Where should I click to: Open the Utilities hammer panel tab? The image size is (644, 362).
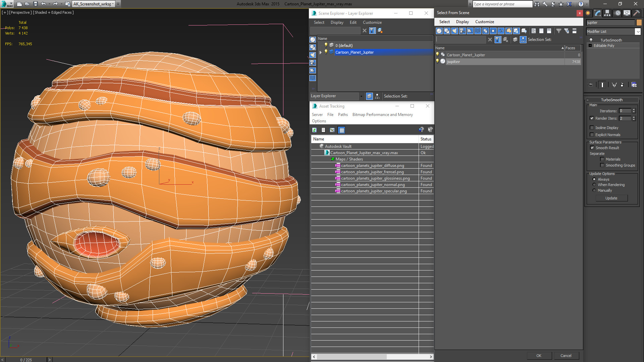click(x=636, y=13)
